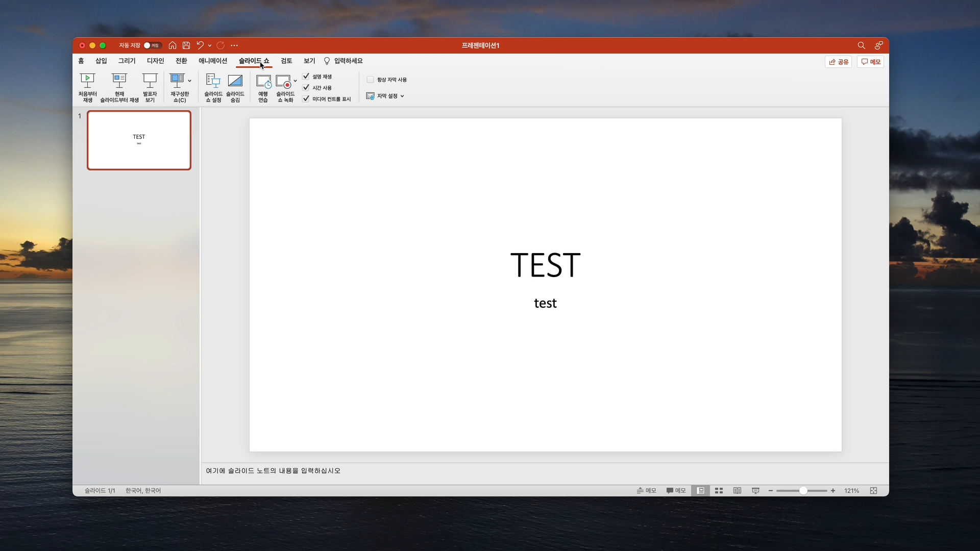Click the Share button
Screen dimensions: 980x551
coord(838,62)
